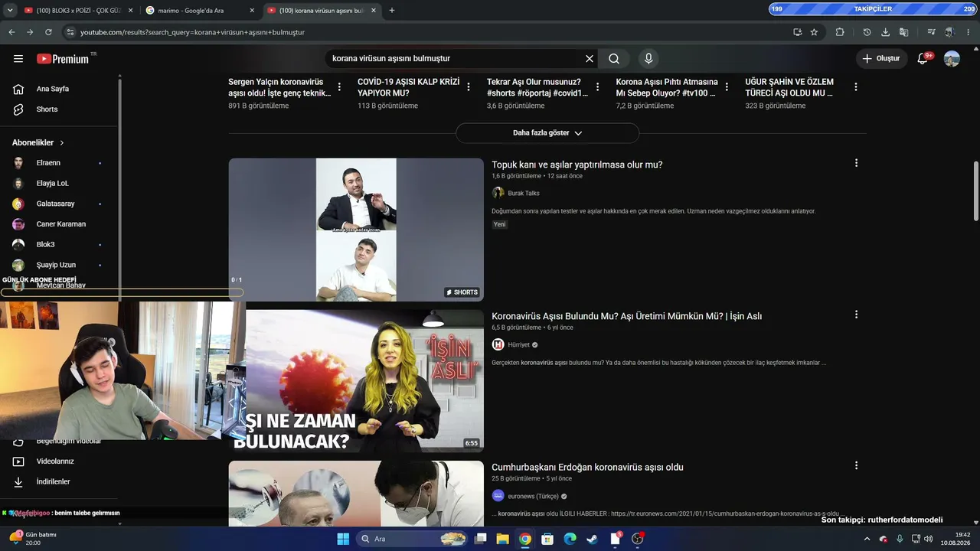Go back in browser history

pos(11,32)
